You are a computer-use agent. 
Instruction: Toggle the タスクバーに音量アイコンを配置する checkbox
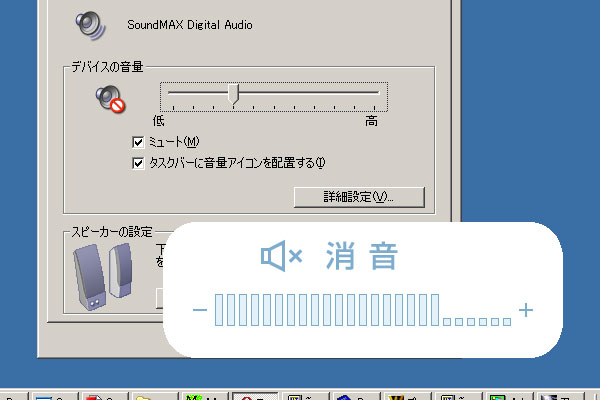(x=139, y=162)
